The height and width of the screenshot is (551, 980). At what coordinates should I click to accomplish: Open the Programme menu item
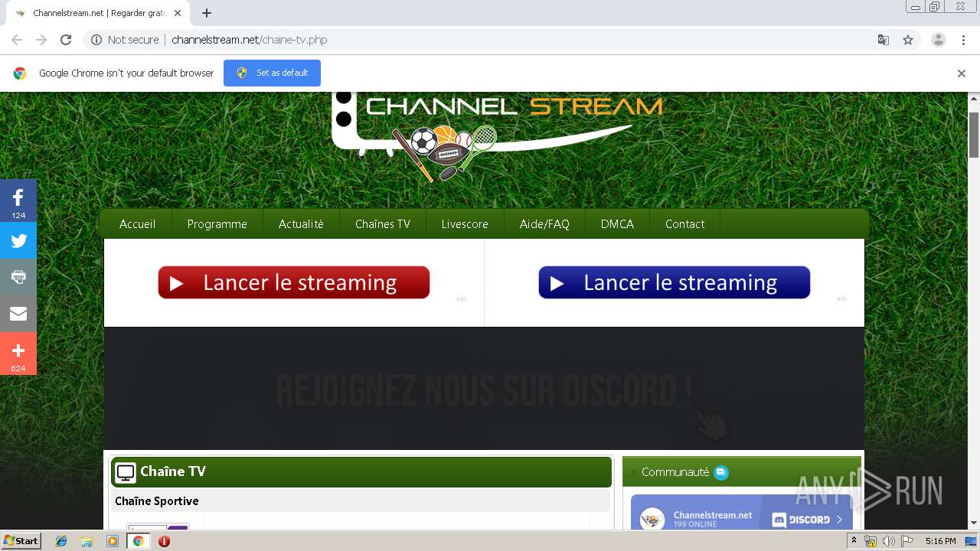pos(217,224)
